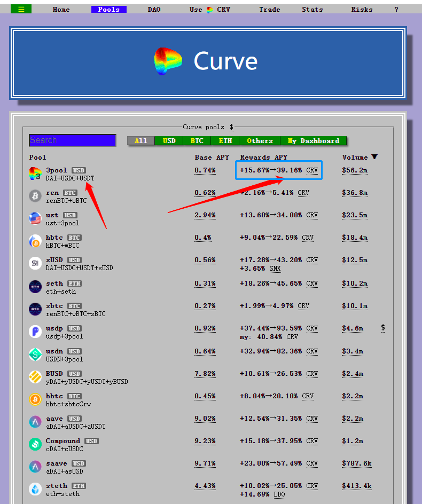Open the seth pool link
Screen dimensions: 422x504
54,283
